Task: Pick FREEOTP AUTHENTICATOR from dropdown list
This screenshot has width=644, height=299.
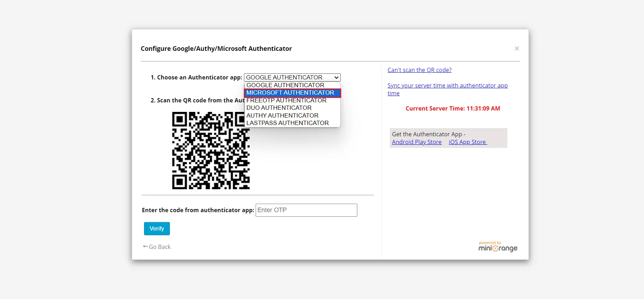Action: (x=292, y=100)
